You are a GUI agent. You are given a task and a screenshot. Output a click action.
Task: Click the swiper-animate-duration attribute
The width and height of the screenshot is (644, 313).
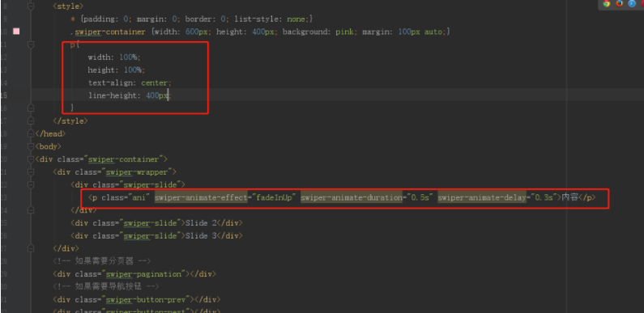[x=352, y=197]
